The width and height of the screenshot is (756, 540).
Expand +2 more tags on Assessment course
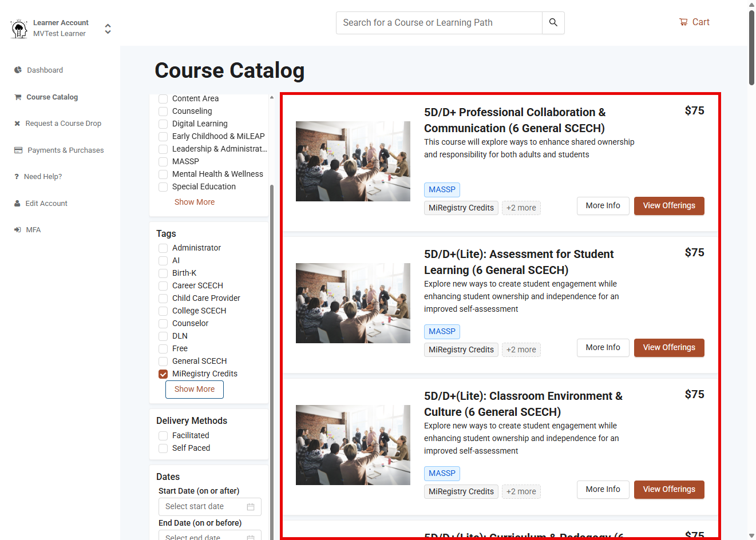[521, 350]
